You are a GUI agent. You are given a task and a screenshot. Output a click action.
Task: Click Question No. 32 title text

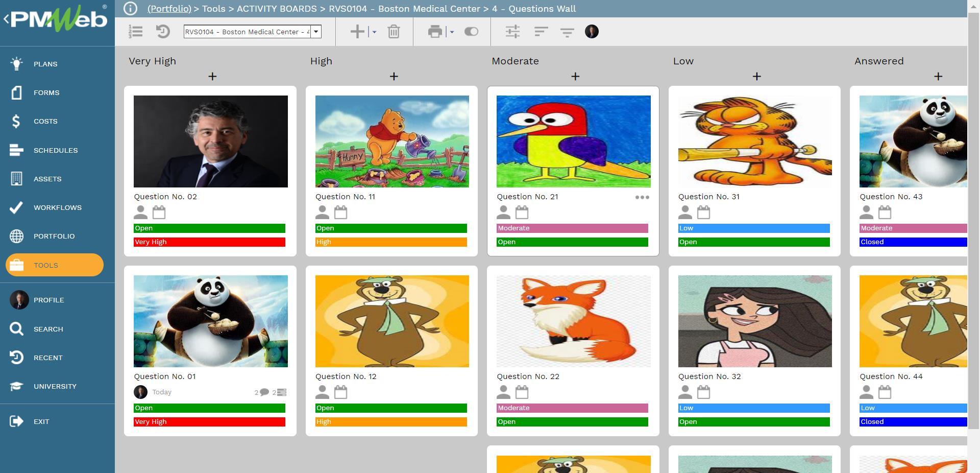pos(709,376)
